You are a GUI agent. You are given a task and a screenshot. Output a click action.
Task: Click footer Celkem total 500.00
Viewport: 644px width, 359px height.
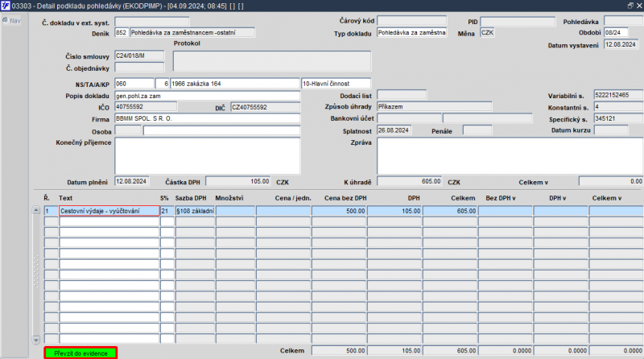[x=339, y=350]
